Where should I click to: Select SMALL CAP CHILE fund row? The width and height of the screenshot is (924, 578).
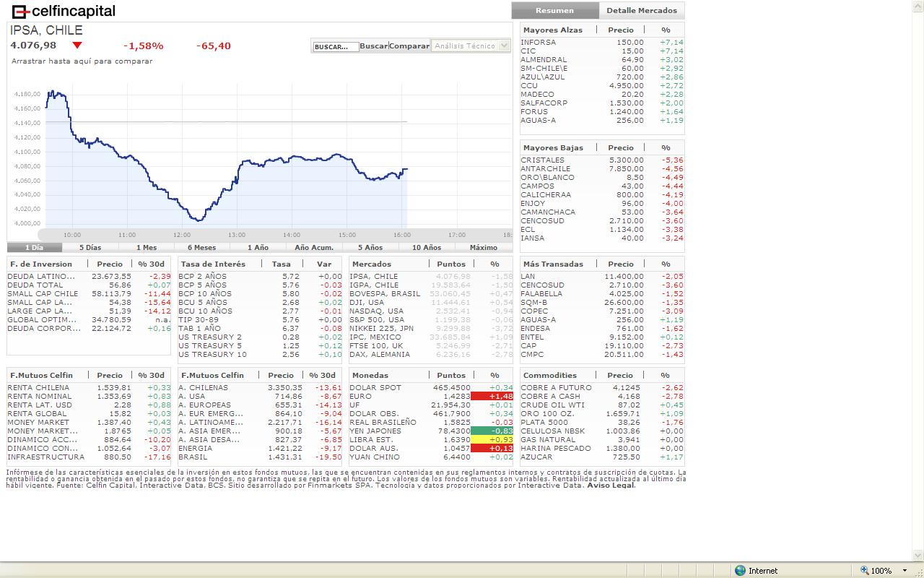click(89, 293)
